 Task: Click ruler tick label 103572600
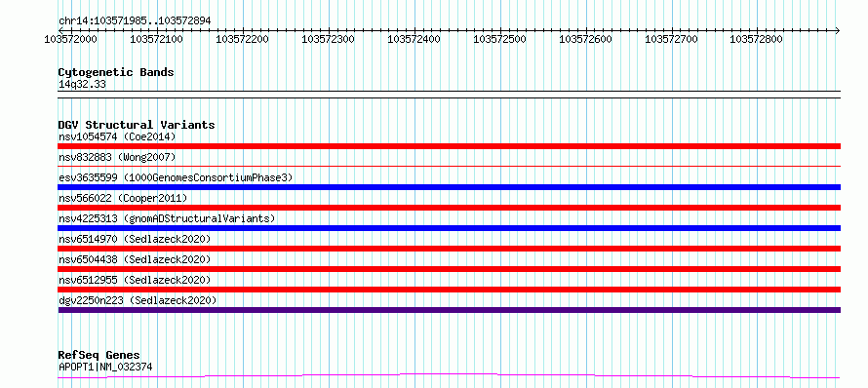pyautogui.click(x=586, y=39)
